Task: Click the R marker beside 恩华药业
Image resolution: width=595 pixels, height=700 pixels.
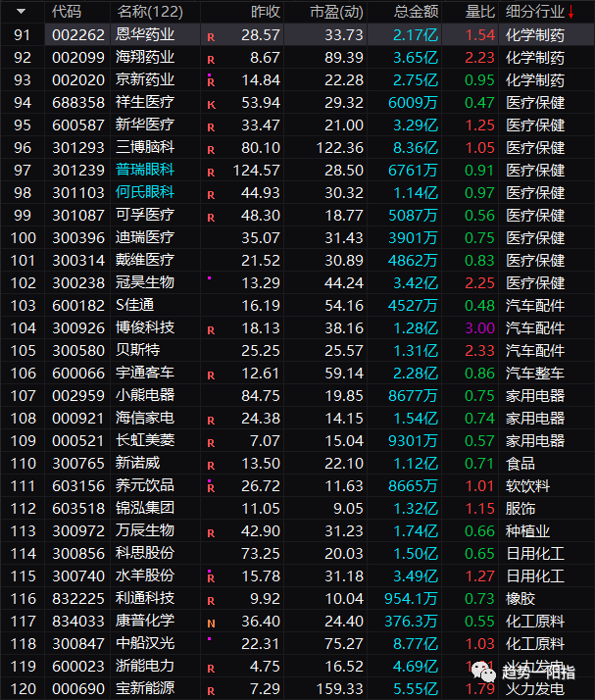Action: (x=211, y=37)
